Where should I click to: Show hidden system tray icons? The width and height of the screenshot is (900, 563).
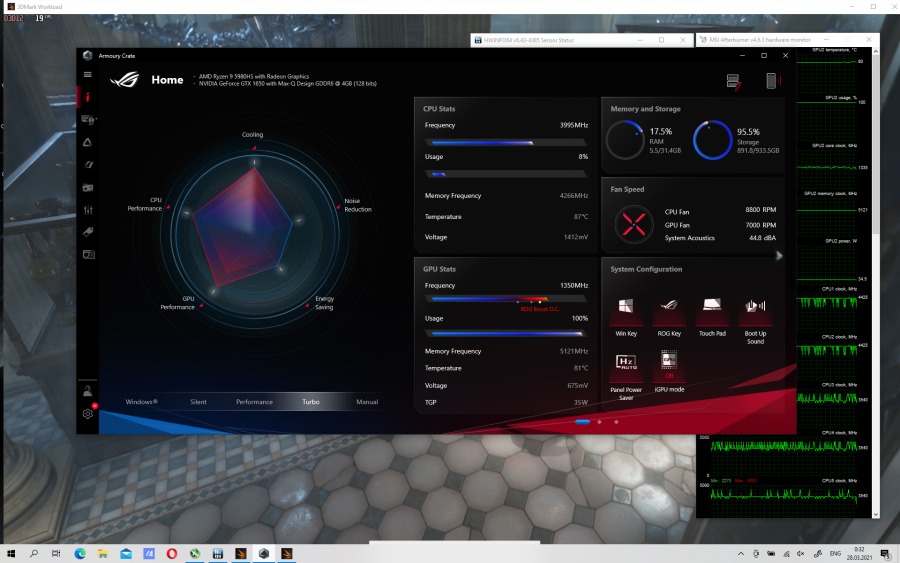[x=741, y=554]
